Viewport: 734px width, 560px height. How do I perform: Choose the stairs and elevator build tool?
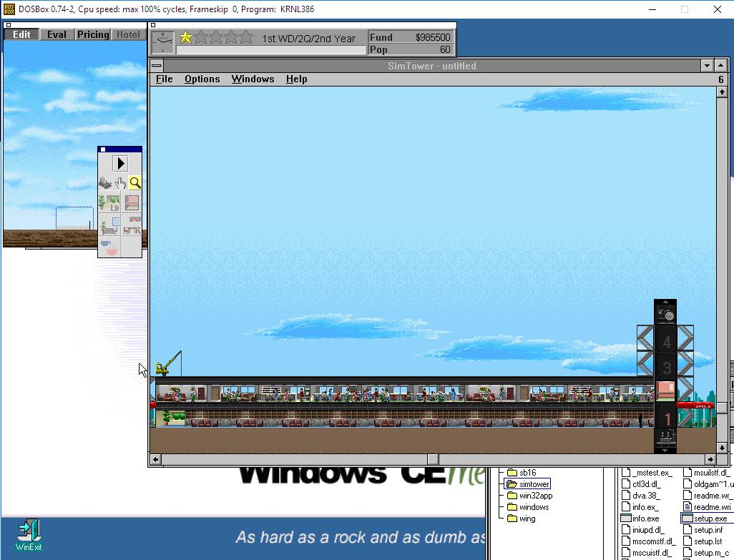132,203
